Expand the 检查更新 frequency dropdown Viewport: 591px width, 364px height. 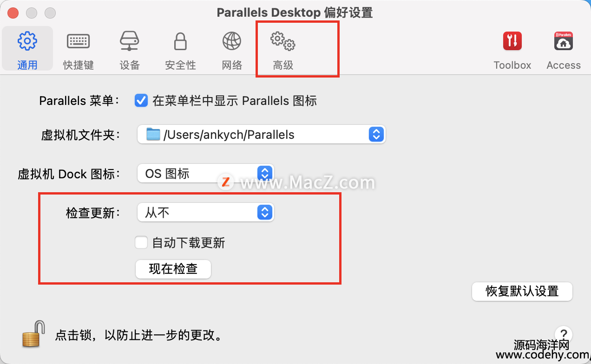(206, 213)
